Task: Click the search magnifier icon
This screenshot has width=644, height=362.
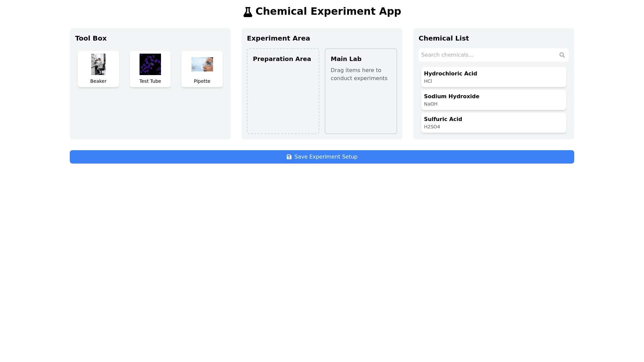Action: 562,55
